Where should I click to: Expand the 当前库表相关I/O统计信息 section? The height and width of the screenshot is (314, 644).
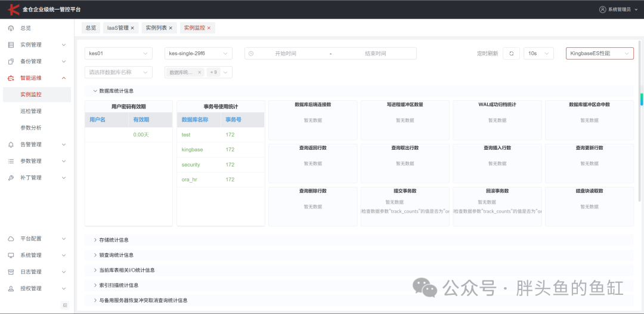point(359,270)
